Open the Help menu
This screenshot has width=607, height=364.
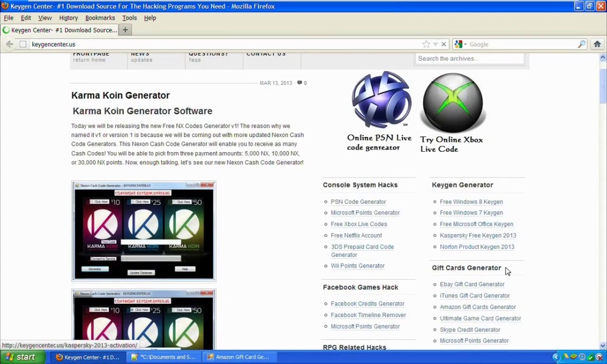point(150,18)
